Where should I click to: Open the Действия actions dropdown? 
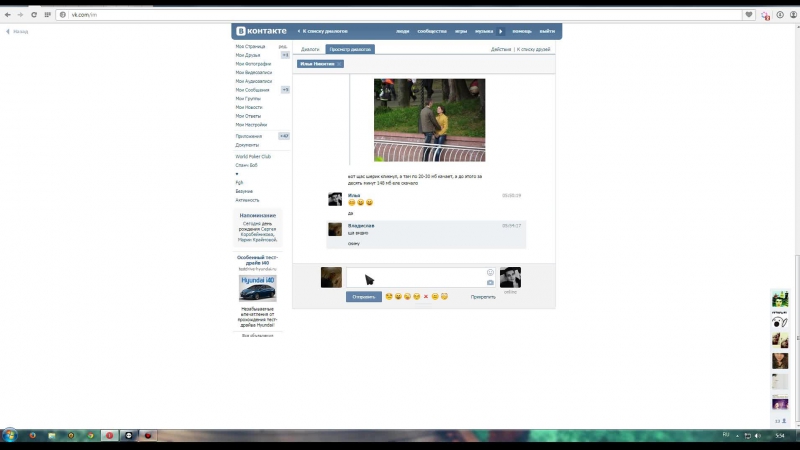click(501, 49)
